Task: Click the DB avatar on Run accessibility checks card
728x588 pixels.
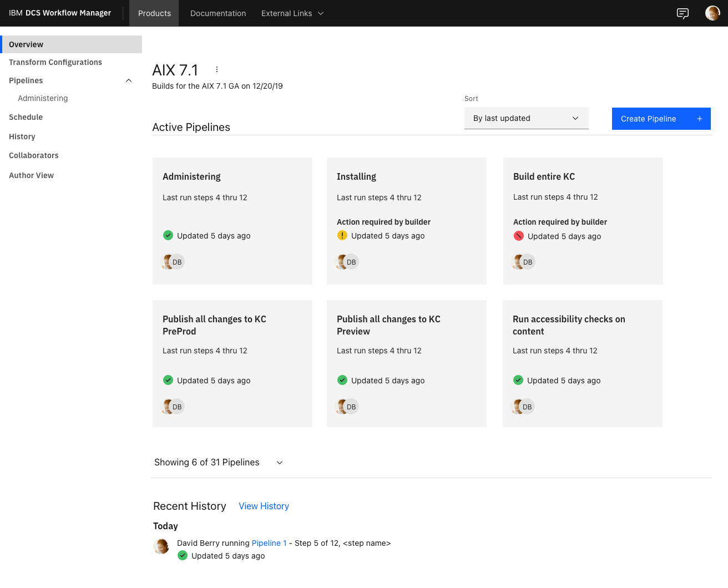Action: (x=527, y=407)
